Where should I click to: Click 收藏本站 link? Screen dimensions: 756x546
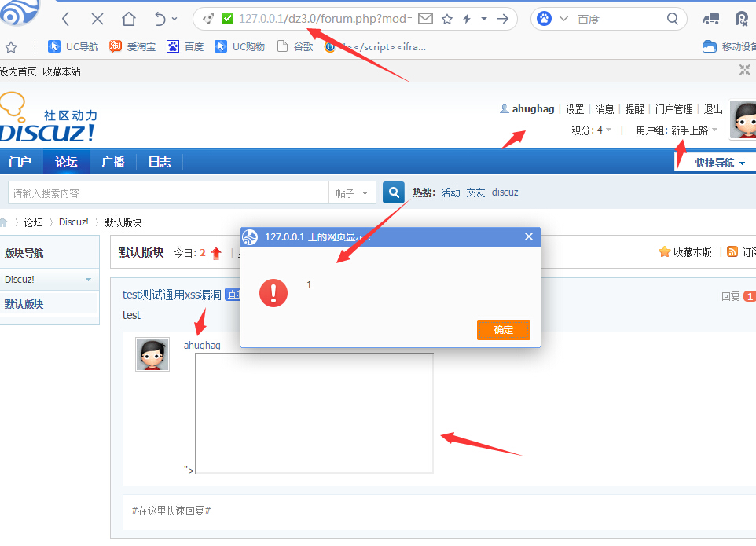(x=61, y=71)
